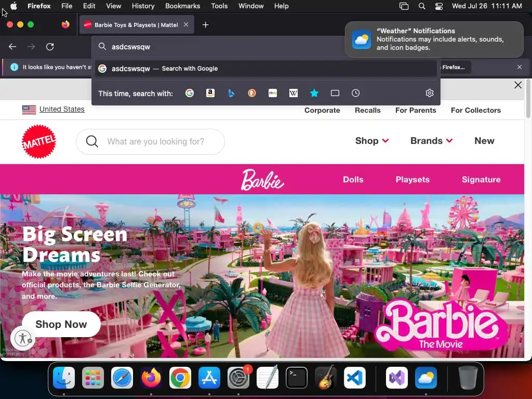Expand the Shop dropdown
This screenshot has height=399, width=532.
tap(372, 141)
